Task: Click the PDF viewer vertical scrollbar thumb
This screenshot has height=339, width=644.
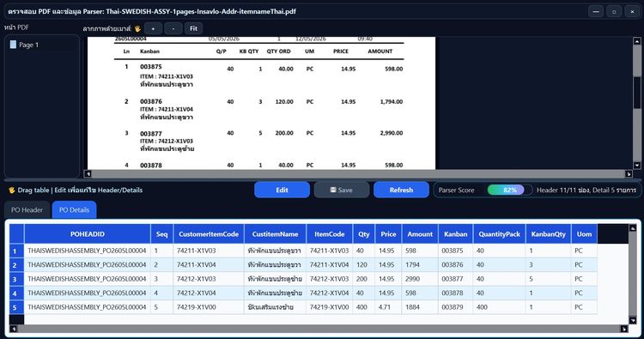Action: point(637,93)
